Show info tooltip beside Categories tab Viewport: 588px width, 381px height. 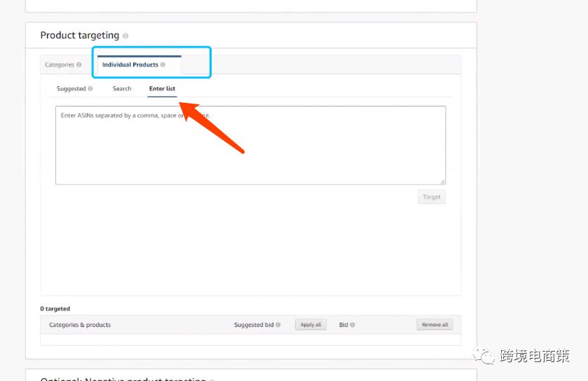pos(78,64)
